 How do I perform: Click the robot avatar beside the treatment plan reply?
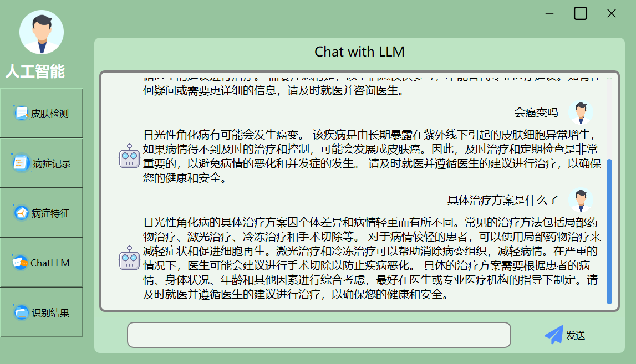click(130, 258)
